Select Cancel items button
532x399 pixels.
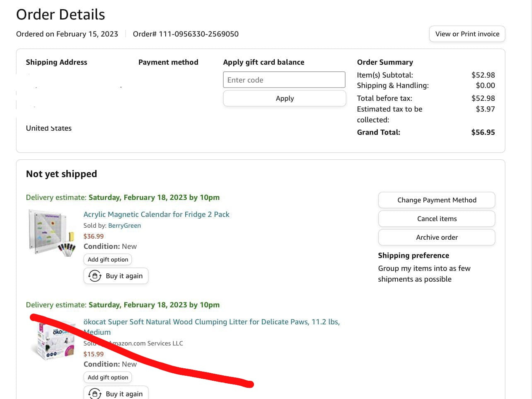(x=437, y=219)
